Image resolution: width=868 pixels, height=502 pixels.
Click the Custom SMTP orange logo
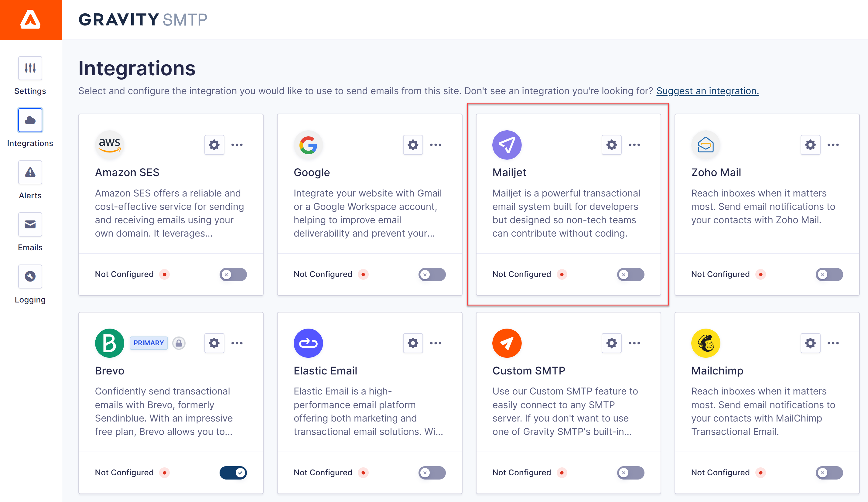(x=507, y=343)
